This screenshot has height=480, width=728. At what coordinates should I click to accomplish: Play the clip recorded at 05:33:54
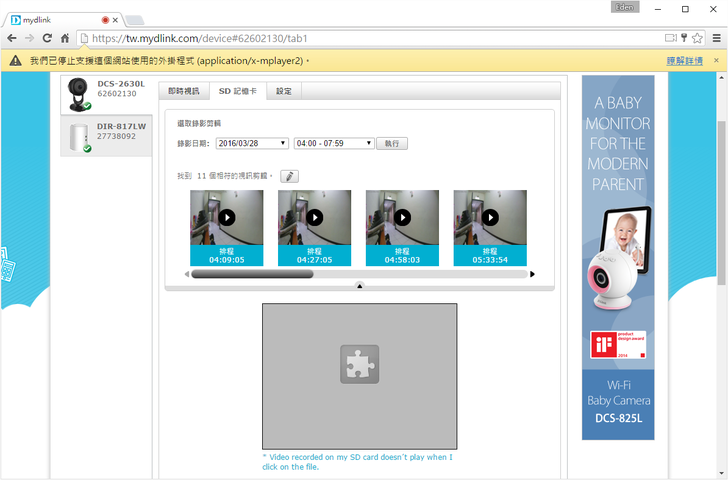[490, 217]
